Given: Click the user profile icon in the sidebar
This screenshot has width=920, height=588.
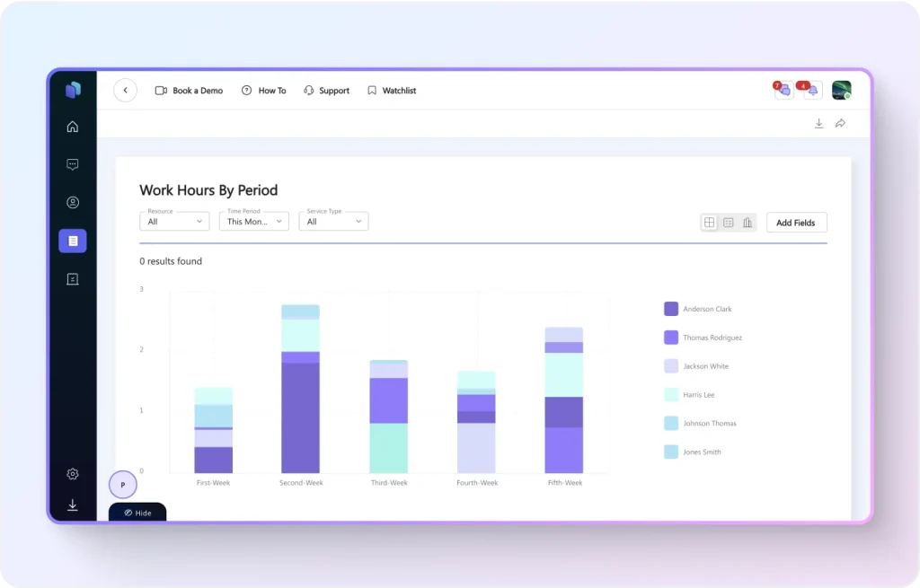Looking at the screenshot, I should pos(73,203).
